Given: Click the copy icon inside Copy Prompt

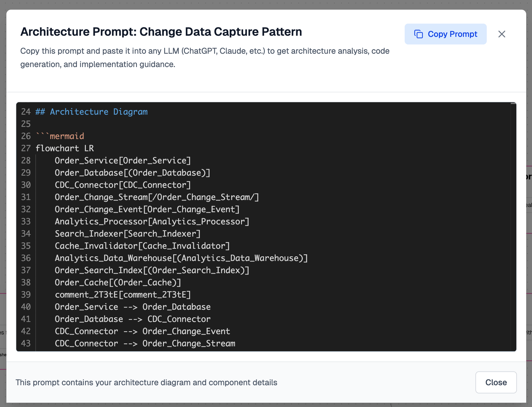Looking at the screenshot, I should [418, 34].
